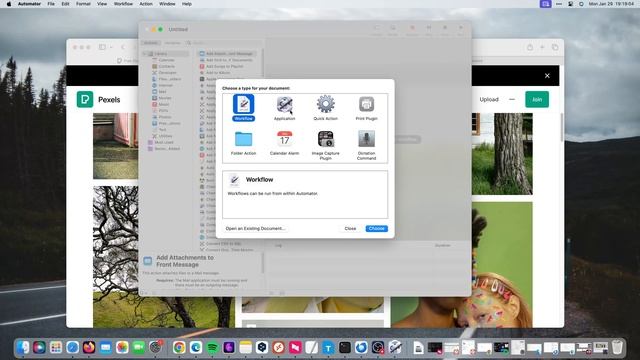Click the date and time in menu bar
640x360 pixels.
(x=611, y=4)
